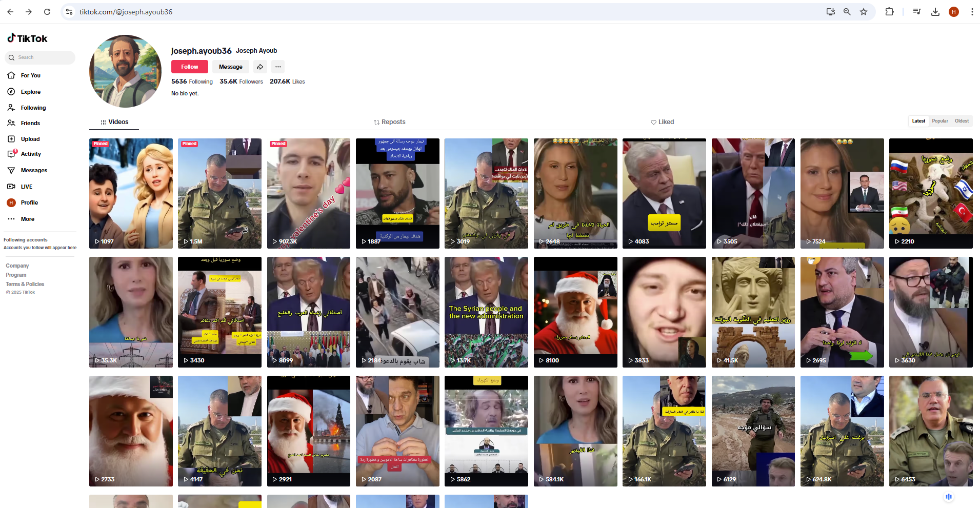Open Messages from the sidebar
Screen dimensions: 980x508
pyautogui.click(x=33, y=170)
